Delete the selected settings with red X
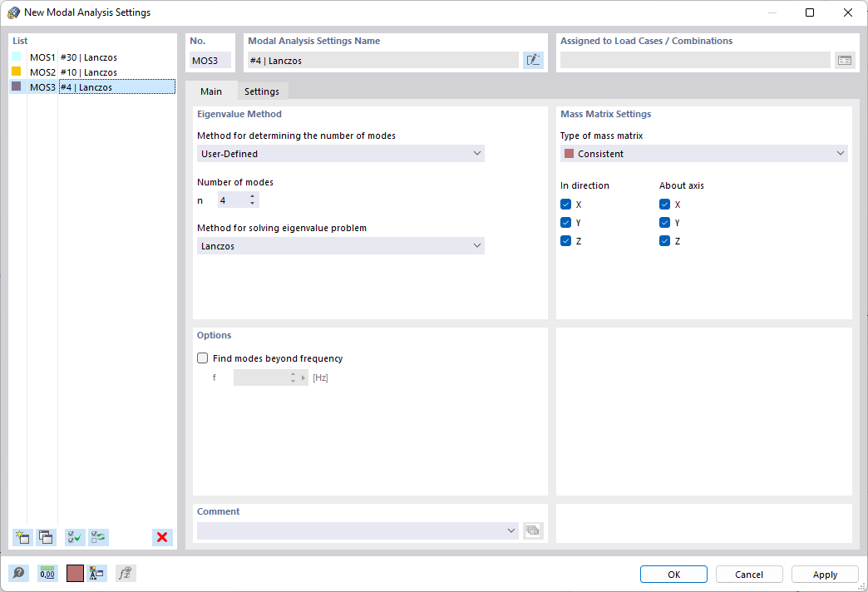 (x=162, y=537)
